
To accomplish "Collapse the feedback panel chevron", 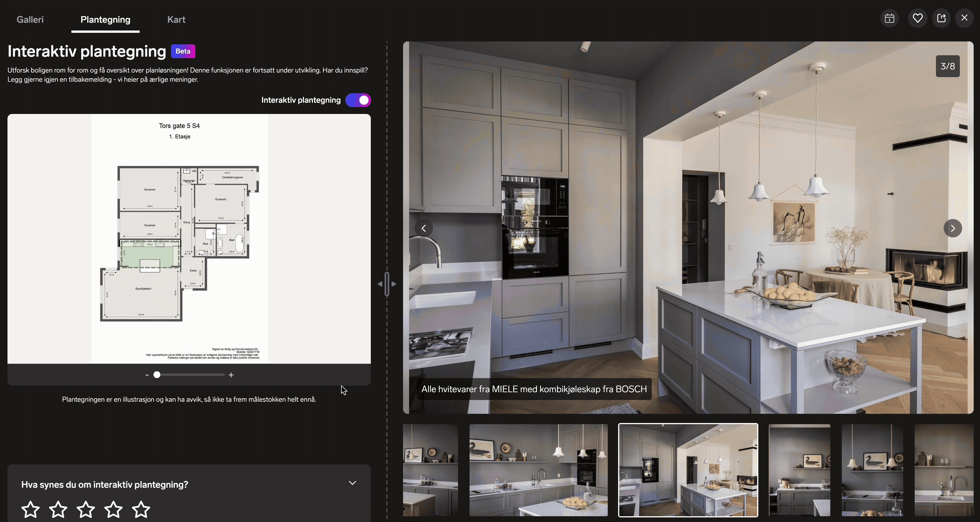I will pos(352,483).
